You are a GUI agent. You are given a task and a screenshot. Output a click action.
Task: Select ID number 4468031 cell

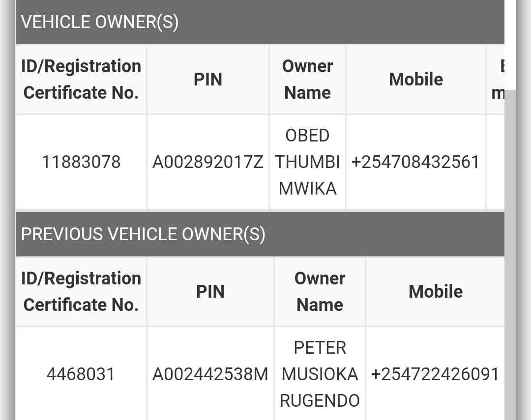81,374
